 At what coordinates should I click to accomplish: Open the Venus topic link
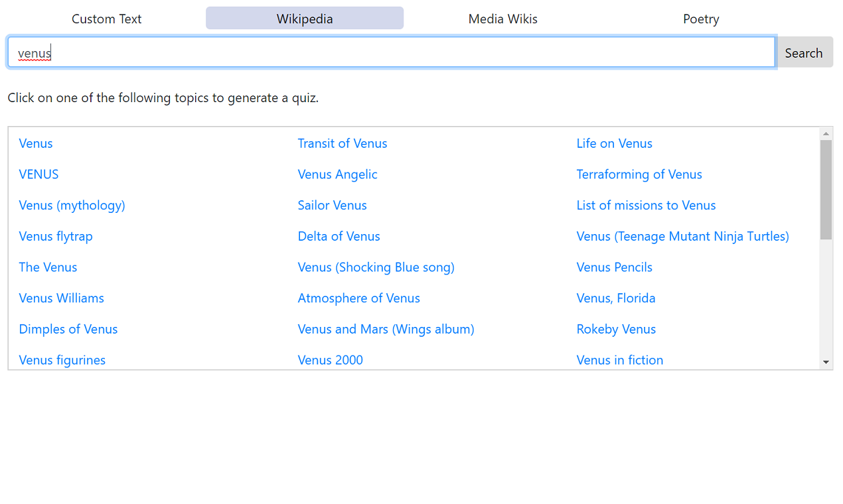click(35, 143)
